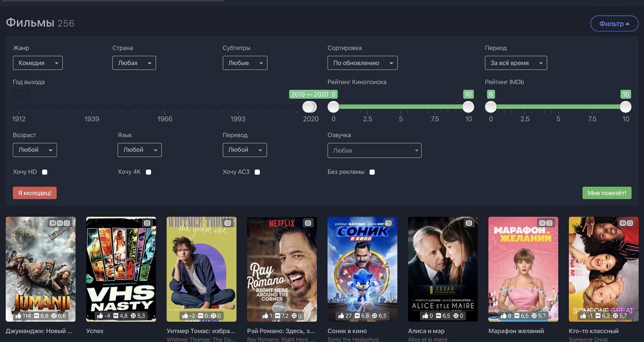
Task: Enable the Хочу 4K checkbox
Action: [x=148, y=172]
